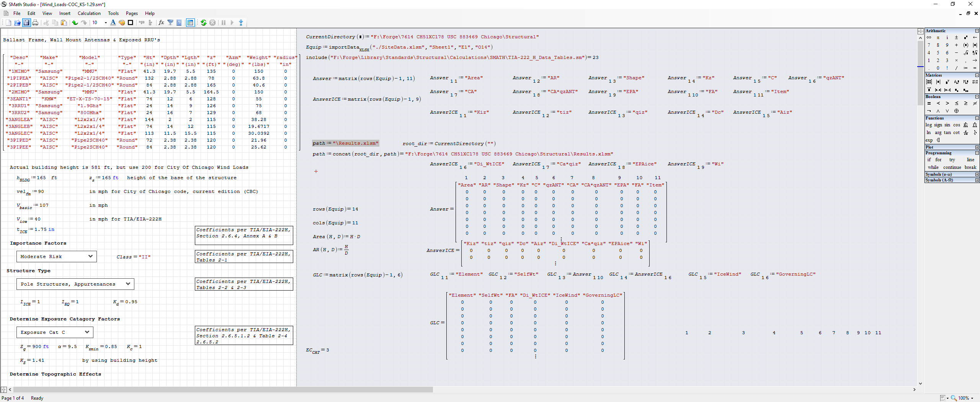This screenshot has width=980, height=402.
Task: Insert the 'while' programming keyword
Action: [933, 167]
